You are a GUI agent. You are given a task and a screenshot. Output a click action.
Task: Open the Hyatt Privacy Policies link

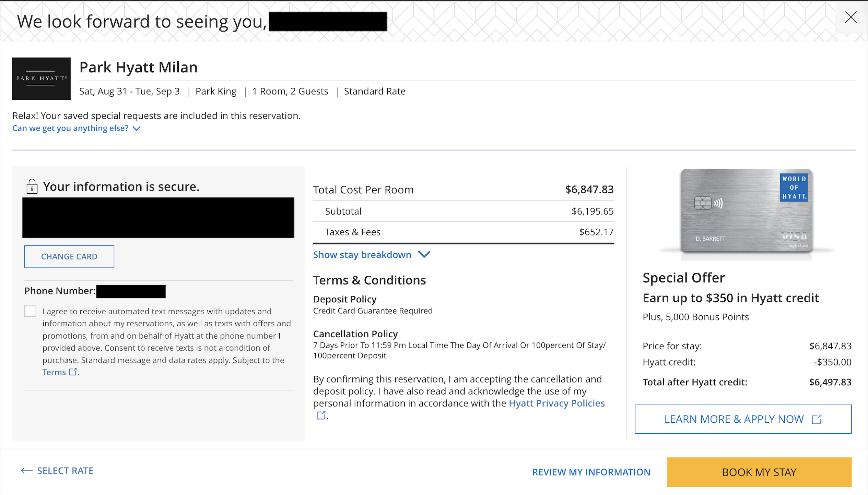556,403
